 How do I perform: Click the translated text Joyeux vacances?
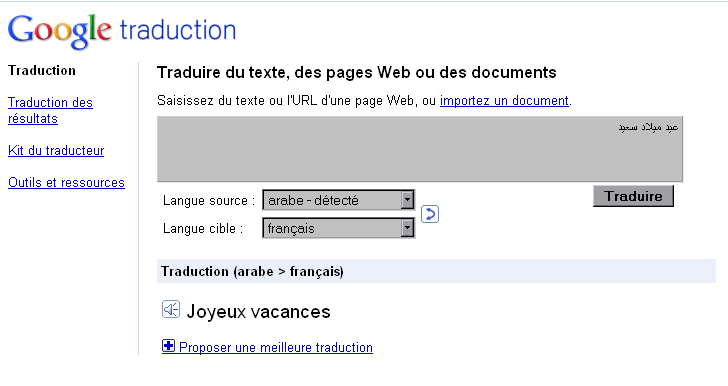pyautogui.click(x=259, y=312)
